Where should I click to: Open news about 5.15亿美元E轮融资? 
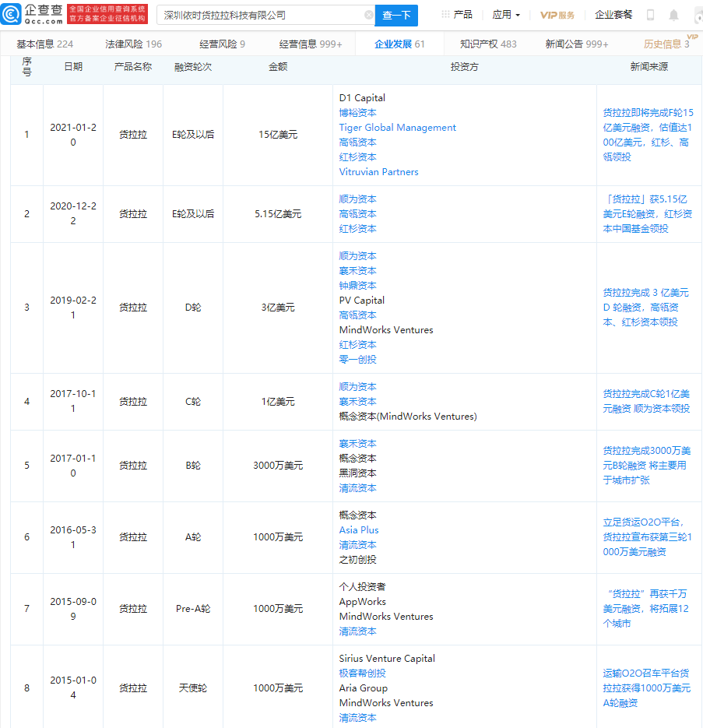648,214
